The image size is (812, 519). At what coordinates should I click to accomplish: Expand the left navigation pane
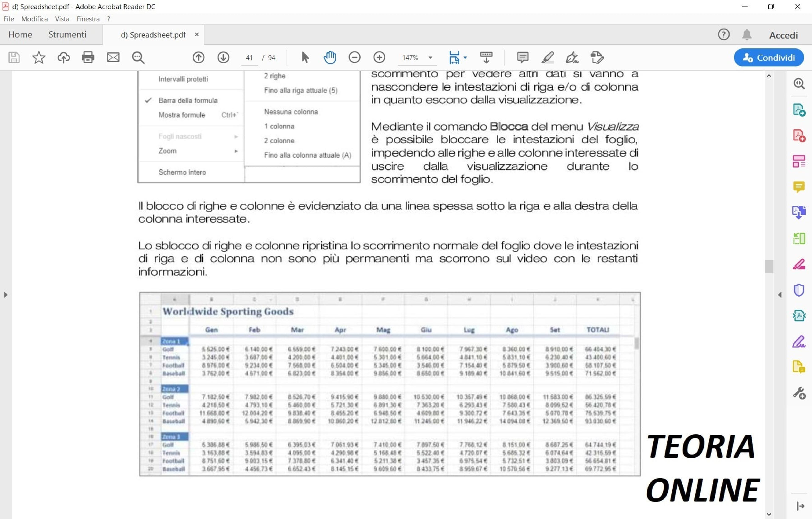(6, 295)
